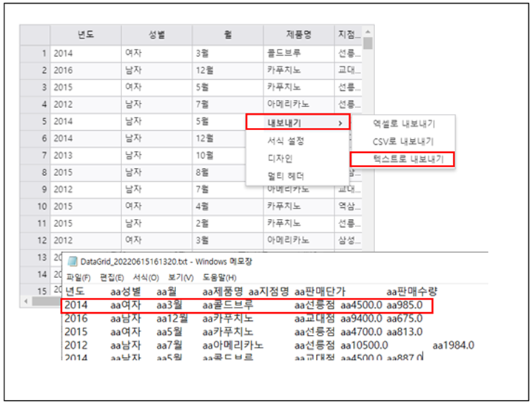The image size is (532, 403).
Task: Click aa12월 in Notepad text
Action: pos(172,319)
